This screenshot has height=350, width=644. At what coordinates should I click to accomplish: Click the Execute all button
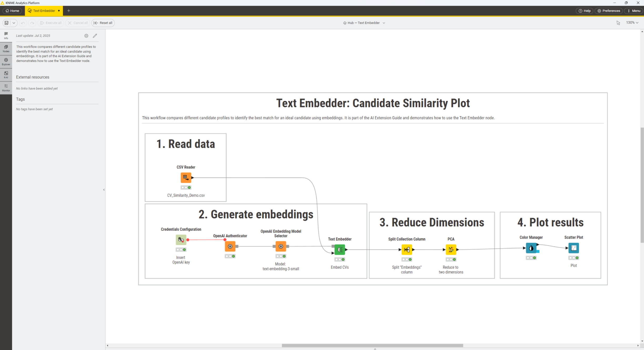(x=51, y=23)
